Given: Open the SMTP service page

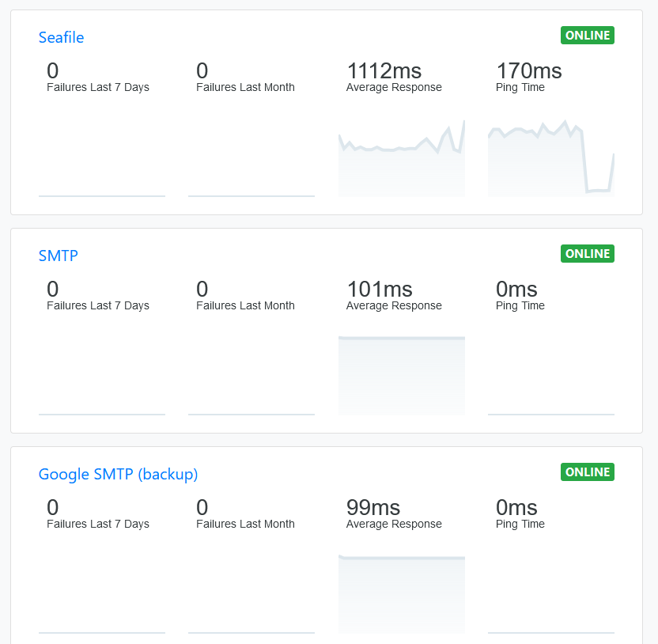Looking at the screenshot, I should 57,256.
